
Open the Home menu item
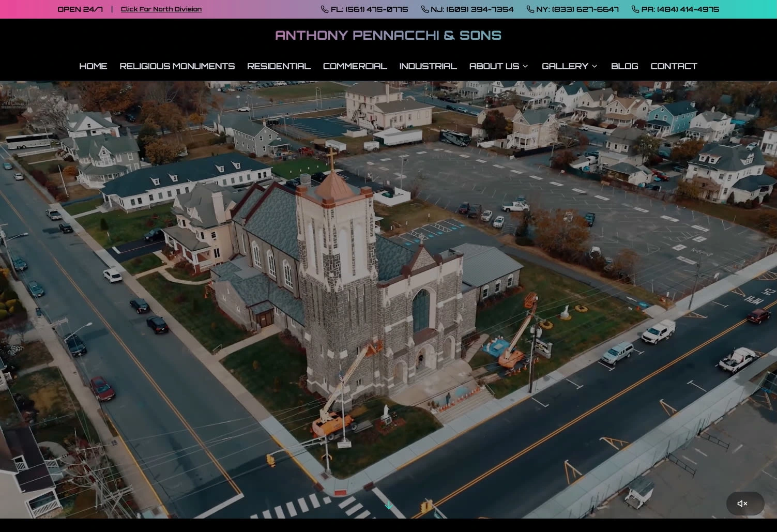point(93,66)
